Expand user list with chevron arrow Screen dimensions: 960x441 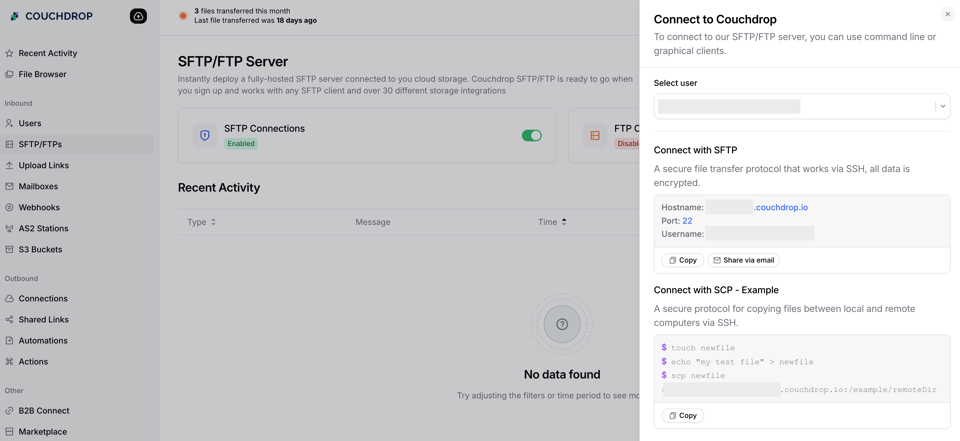click(943, 107)
